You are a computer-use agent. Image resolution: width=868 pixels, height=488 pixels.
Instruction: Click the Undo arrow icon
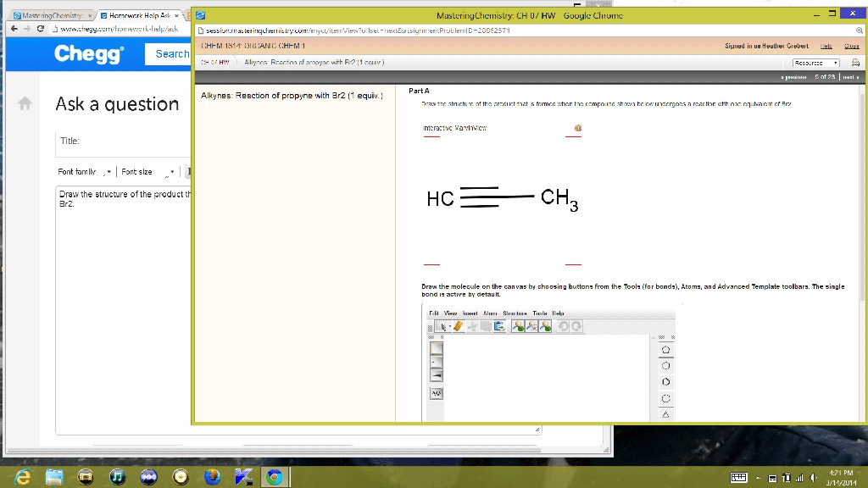point(564,325)
